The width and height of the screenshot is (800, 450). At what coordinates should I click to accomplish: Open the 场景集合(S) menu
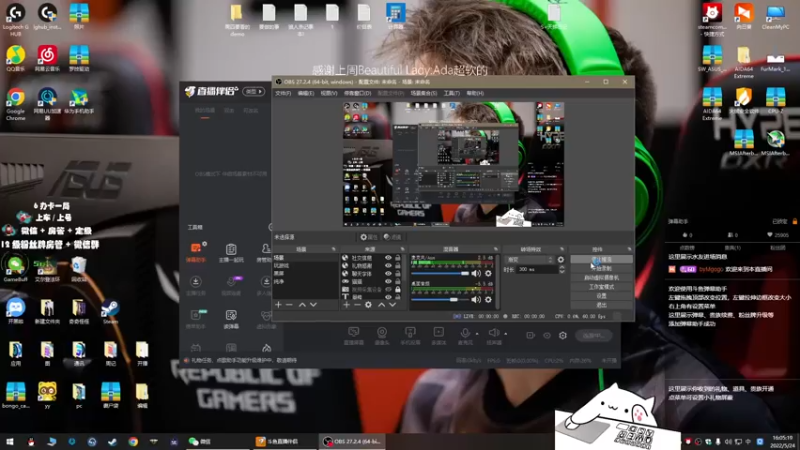click(x=423, y=93)
